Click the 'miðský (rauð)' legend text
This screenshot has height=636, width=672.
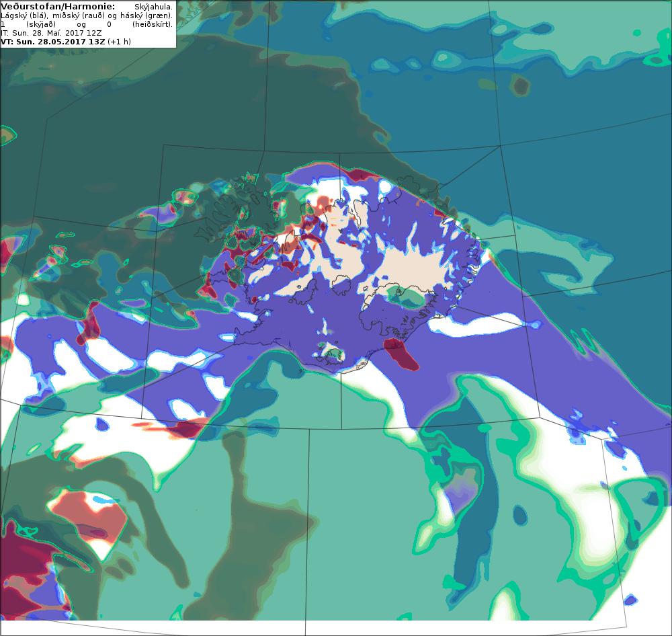point(79,16)
